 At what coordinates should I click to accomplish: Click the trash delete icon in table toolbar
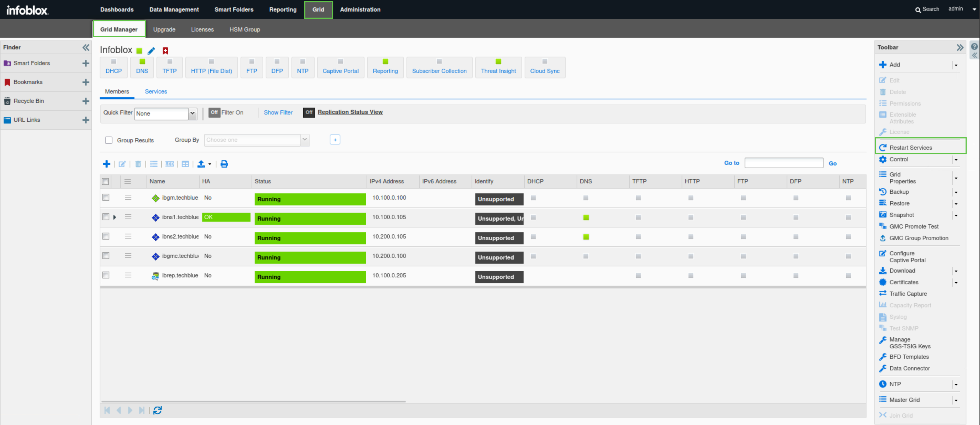pyautogui.click(x=138, y=164)
